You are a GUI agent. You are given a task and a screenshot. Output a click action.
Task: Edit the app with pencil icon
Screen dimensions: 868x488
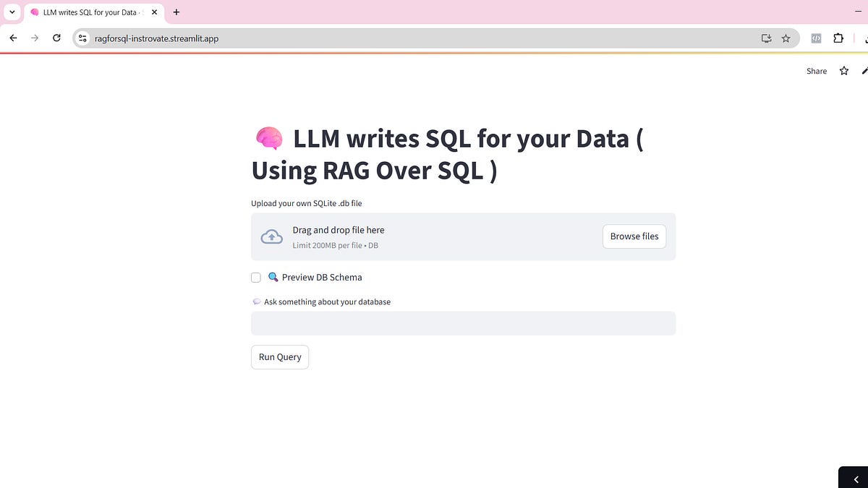click(x=864, y=71)
